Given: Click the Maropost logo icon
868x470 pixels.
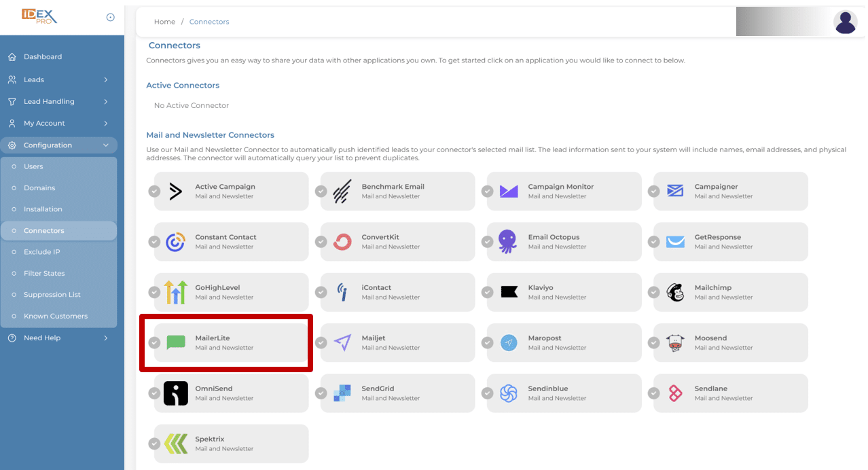Looking at the screenshot, I should [x=509, y=343].
